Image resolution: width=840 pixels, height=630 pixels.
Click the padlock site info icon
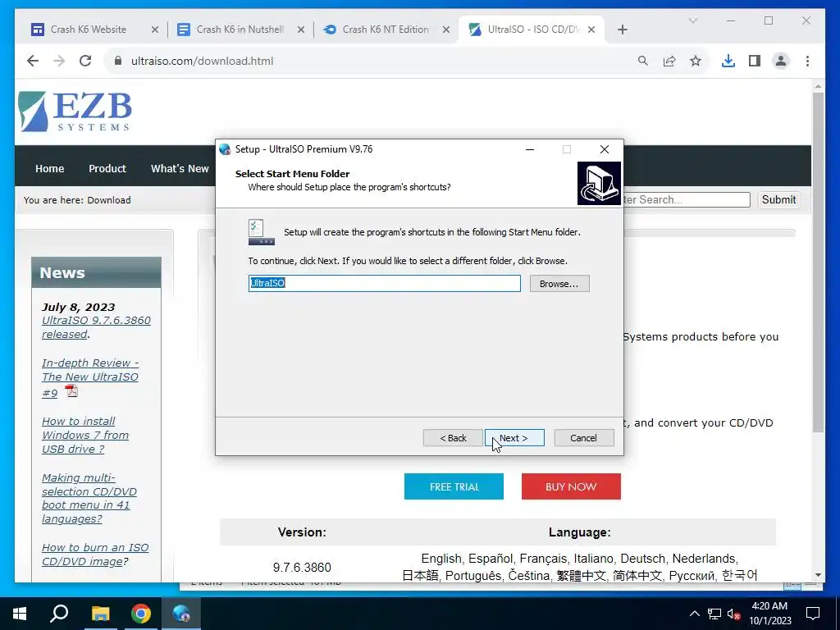pyautogui.click(x=118, y=61)
